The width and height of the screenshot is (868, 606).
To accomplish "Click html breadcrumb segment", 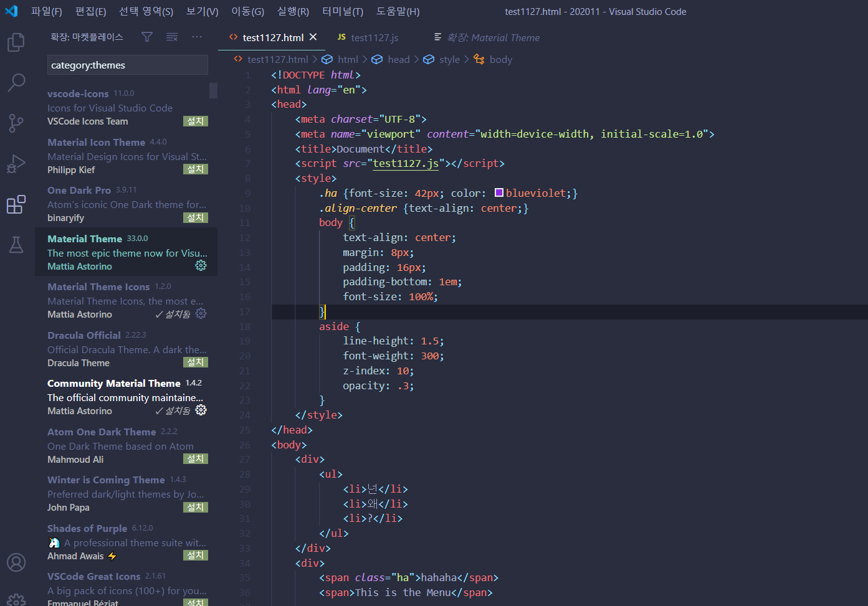I will point(348,59).
